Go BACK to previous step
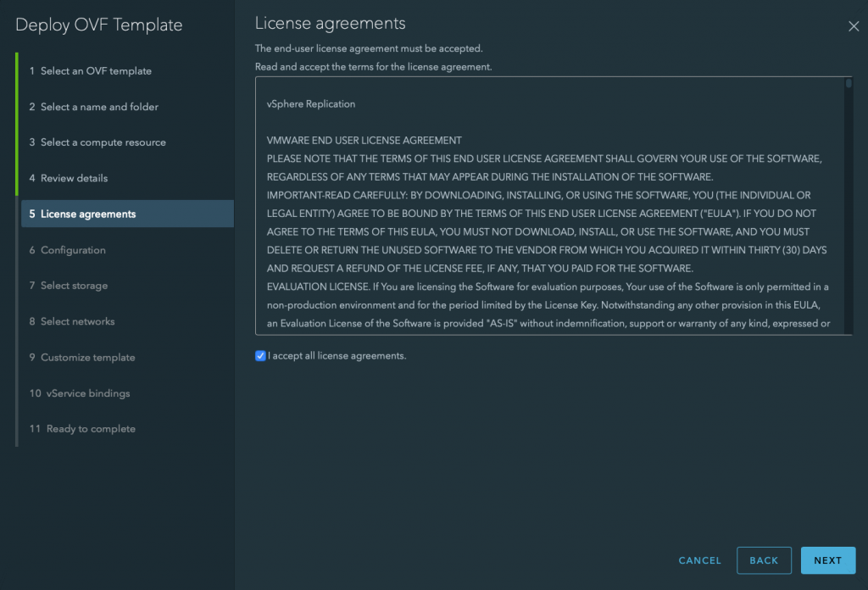This screenshot has height=590, width=868. [x=764, y=560]
